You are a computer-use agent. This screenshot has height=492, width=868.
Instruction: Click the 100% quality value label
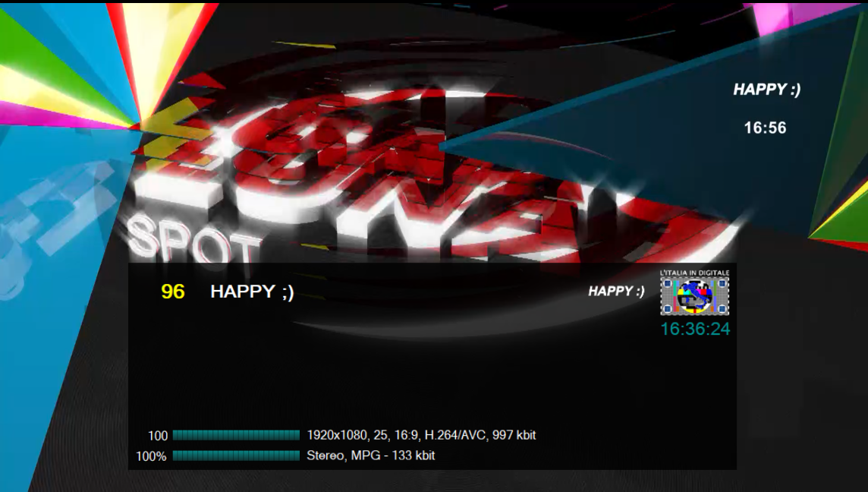point(151,456)
